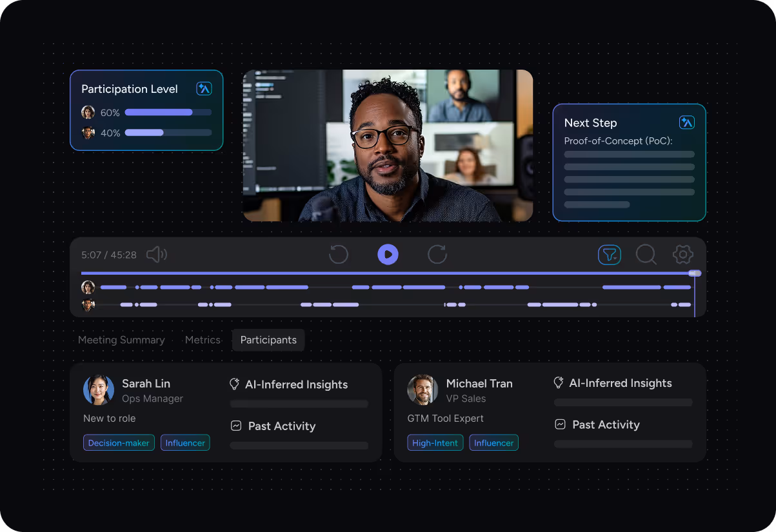Viewport: 776px width, 532px height.
Task: Click the 40% participant avatar
Action: pyautogui.click(x=88, y=133)
